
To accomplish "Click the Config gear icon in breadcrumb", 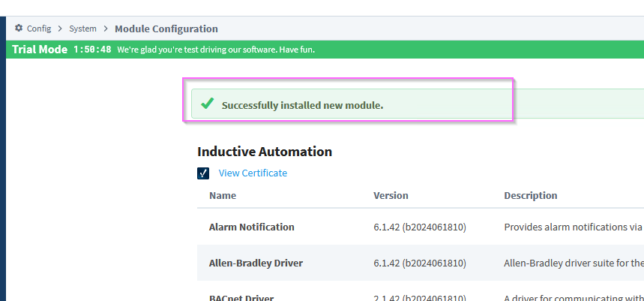I will [19, 28].
